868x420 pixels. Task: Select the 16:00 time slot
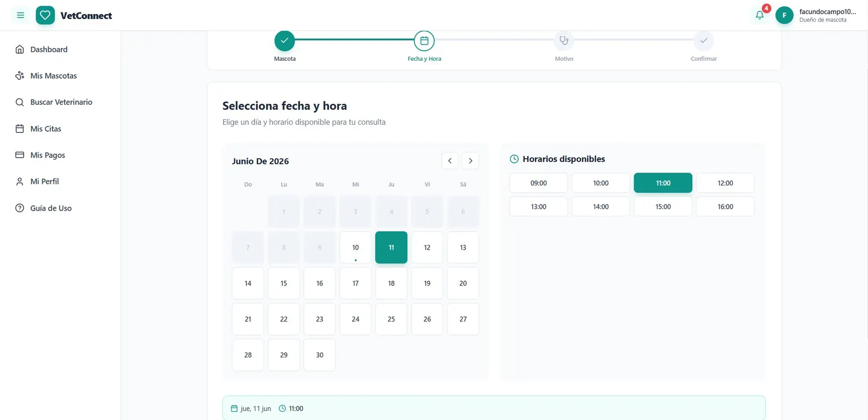(x=725, y=207)
